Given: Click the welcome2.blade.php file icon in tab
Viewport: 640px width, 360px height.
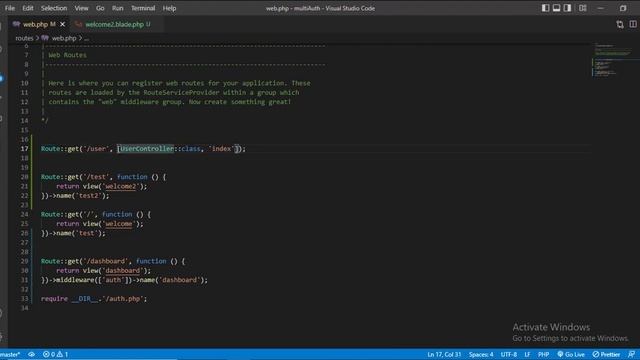Looking at the screenshot, I should pos(78,24).
